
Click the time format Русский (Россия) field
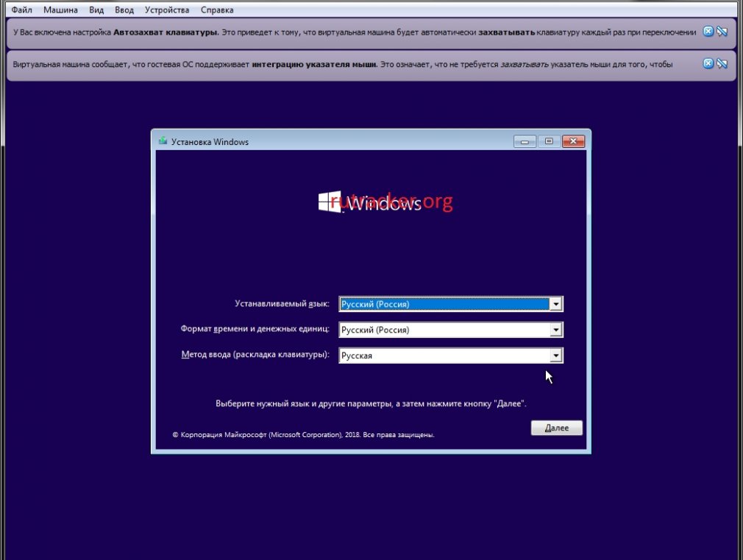click(x=451, y=330)
